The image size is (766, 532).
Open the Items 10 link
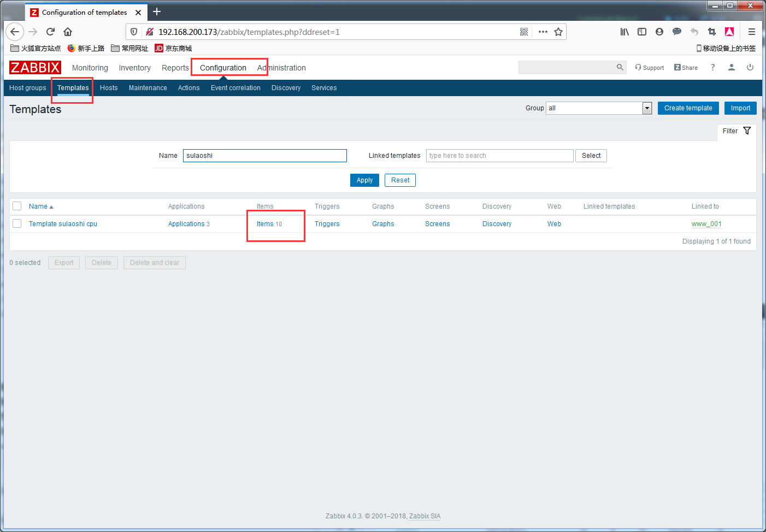pyautogui.click(x=269, y=224)
